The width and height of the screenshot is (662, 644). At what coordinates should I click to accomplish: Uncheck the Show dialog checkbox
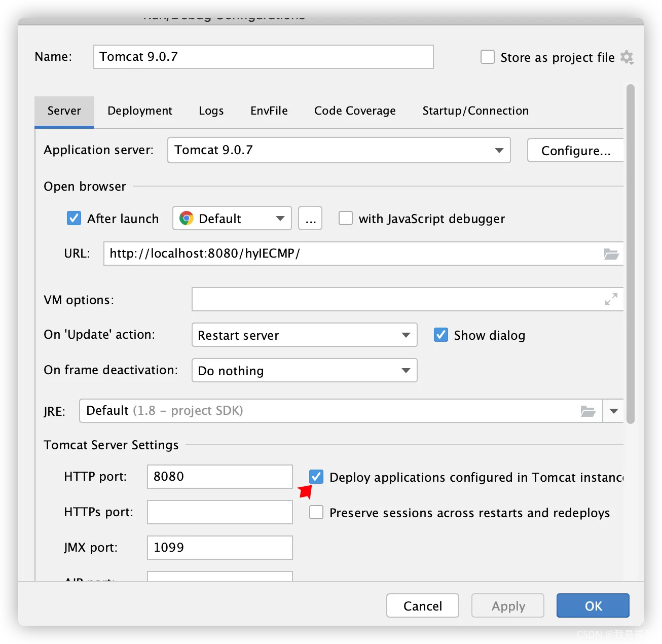point(441,335)
